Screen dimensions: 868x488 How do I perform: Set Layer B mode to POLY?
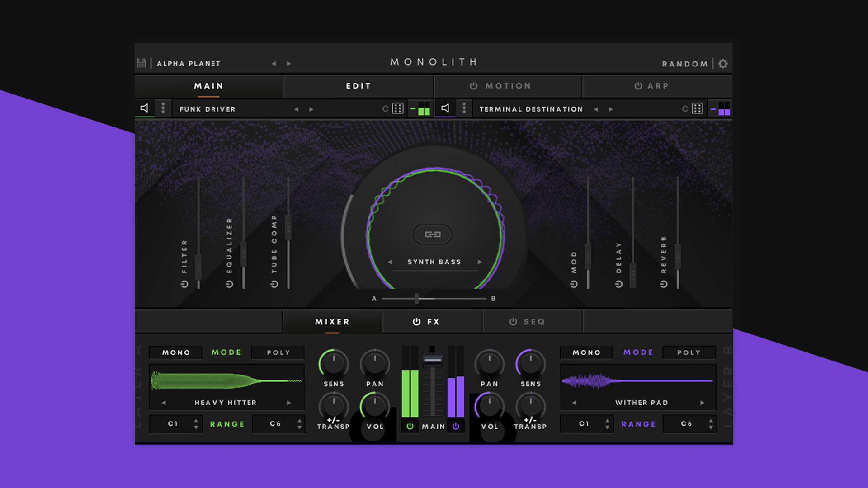689,352
